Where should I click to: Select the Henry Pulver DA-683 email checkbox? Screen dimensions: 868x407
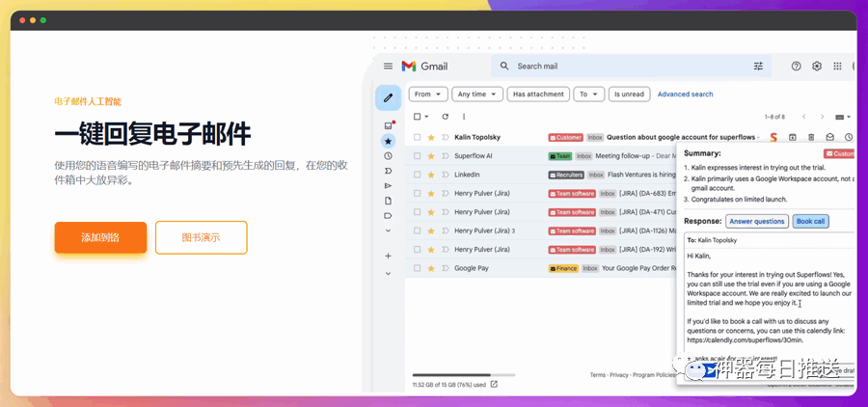pyautogui.click(x=418, y=193)
